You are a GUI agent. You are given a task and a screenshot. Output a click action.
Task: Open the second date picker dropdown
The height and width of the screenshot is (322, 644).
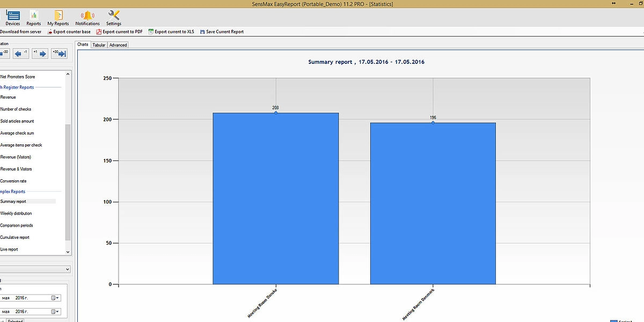(55, 311)
